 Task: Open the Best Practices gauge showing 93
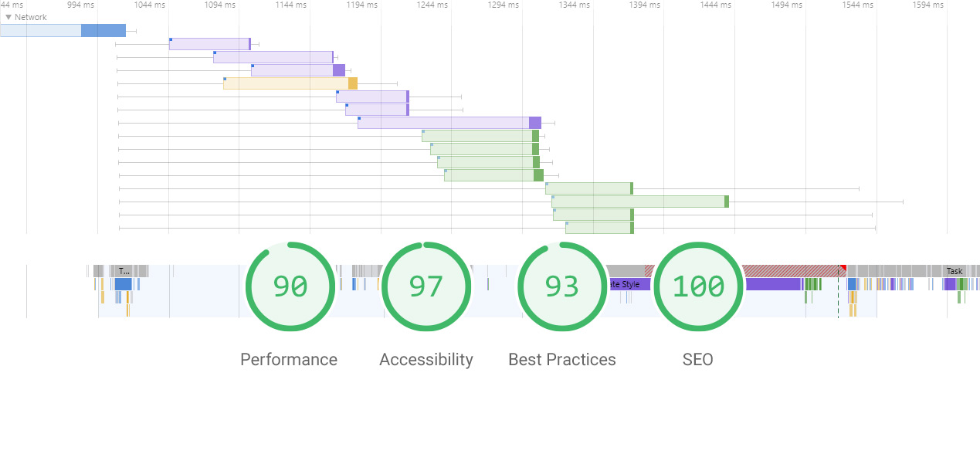(562, 286)
